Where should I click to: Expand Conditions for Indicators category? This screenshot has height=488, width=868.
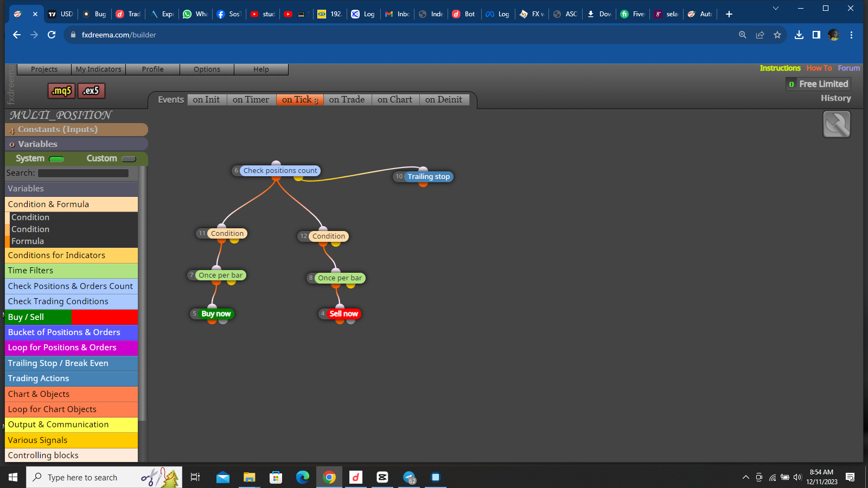click(x=72, y=255)
